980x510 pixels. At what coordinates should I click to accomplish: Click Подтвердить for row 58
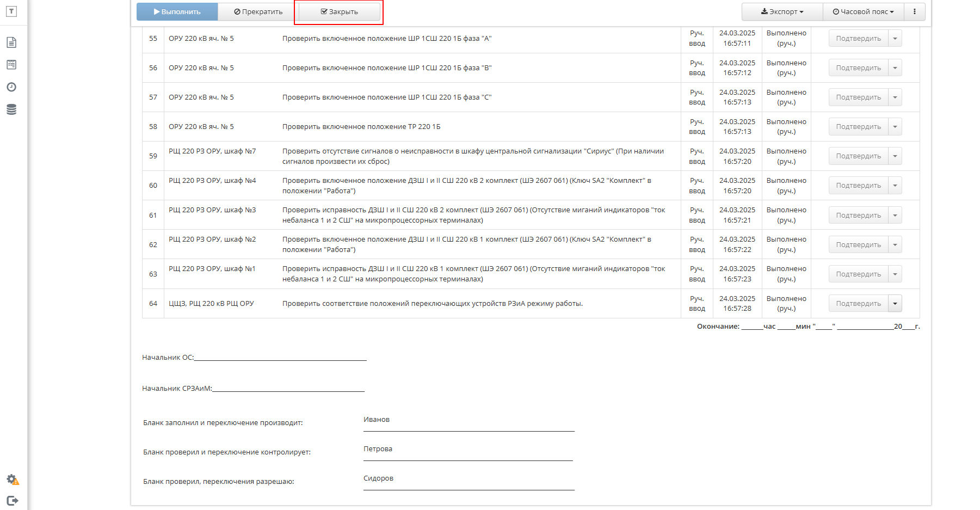pos(859,127)
